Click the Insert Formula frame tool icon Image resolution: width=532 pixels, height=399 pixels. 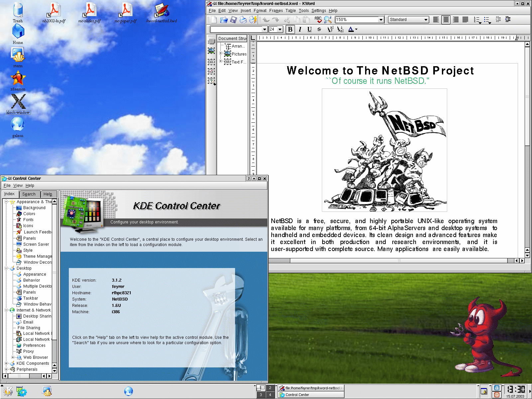click(211, 71)
